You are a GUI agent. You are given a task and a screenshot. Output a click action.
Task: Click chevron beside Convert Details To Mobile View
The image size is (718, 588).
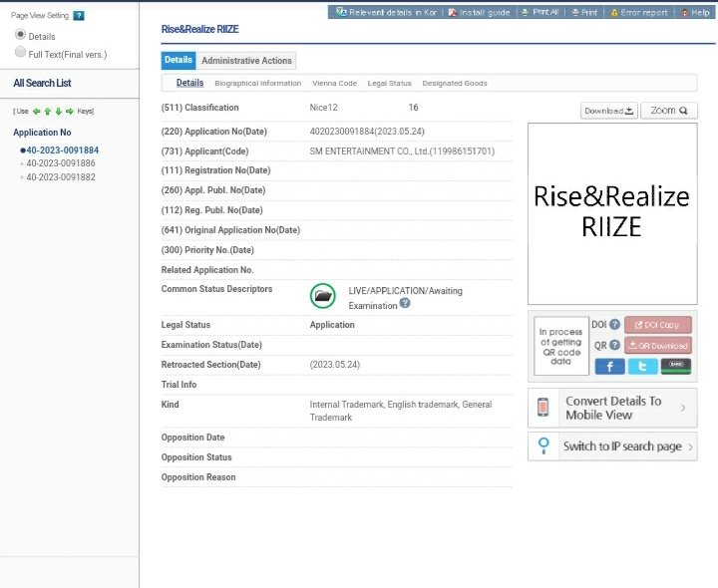pyautogui.click(x=683, y=408)
